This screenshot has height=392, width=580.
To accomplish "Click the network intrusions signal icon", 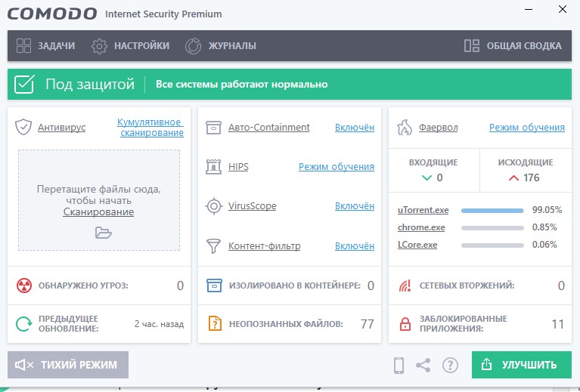I will click(405, 286).
